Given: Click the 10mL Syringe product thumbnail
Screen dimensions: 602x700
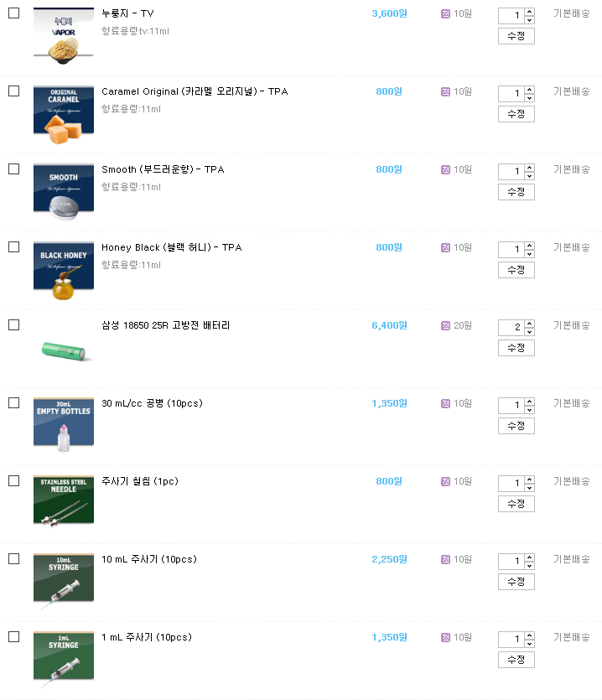Looking at the screenshot, I should point(64,578).
